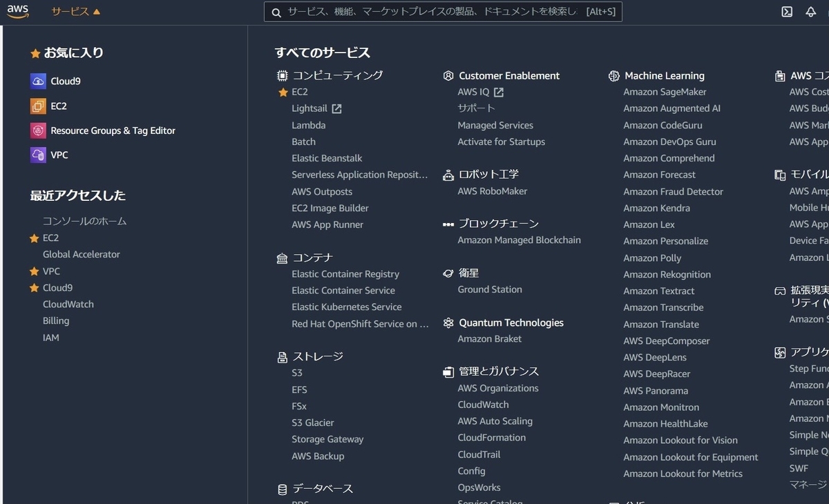Screen dimensions: 829x504
Task: Open AWS IQ external link icon
Action: (x=499, y=92)
